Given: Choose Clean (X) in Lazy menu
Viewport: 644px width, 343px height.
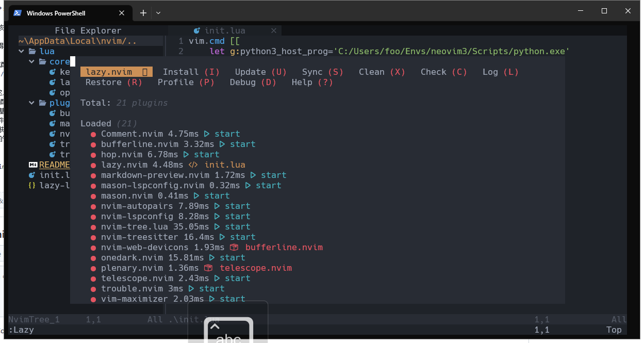Looking at the screenshot, I should click(x=382, y=72).
